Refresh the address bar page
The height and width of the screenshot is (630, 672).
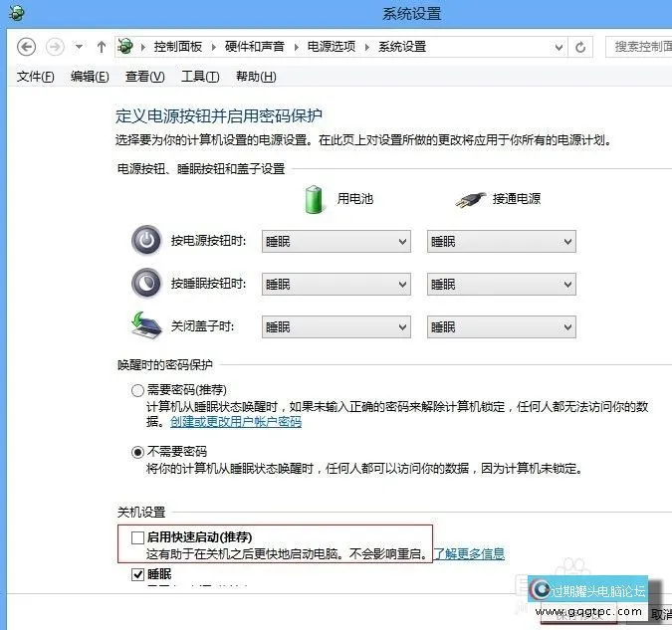pos(580,47)
